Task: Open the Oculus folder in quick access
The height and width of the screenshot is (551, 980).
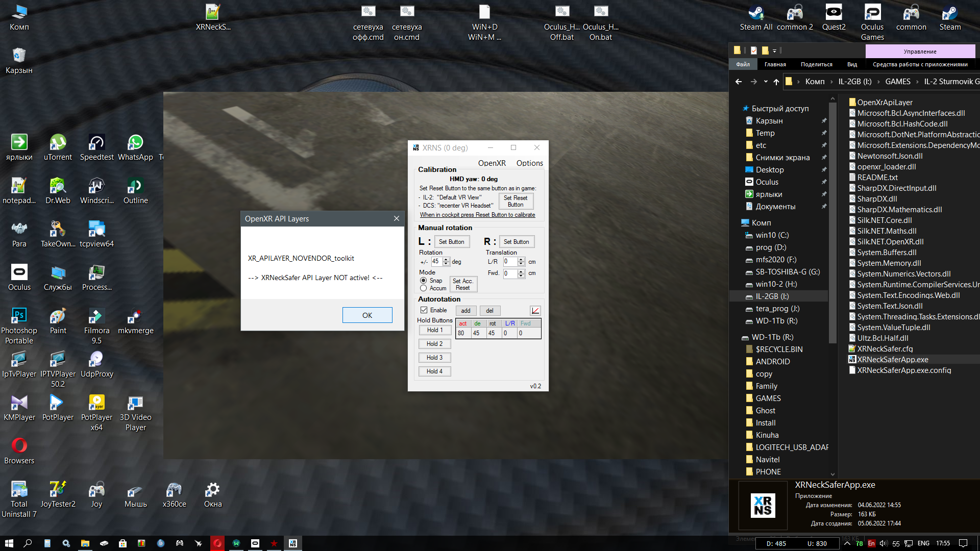Action: (767, 182)
